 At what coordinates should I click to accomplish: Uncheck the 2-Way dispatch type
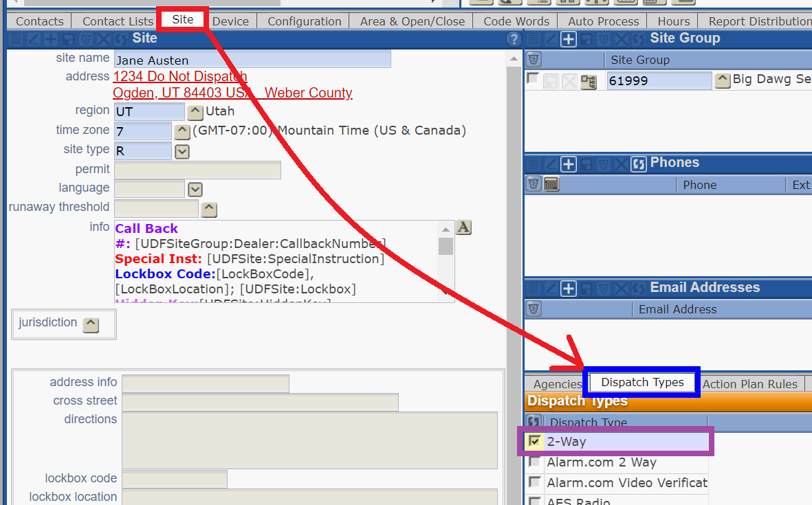(x=534, y=441)
